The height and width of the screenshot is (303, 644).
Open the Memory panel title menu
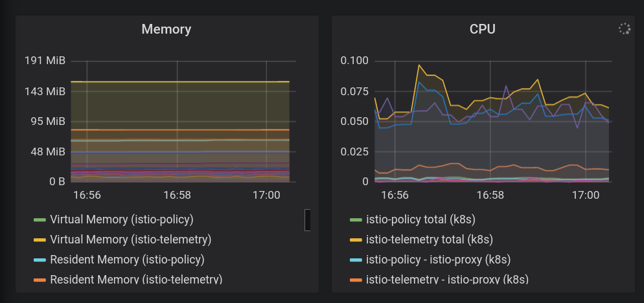[167, 29]
